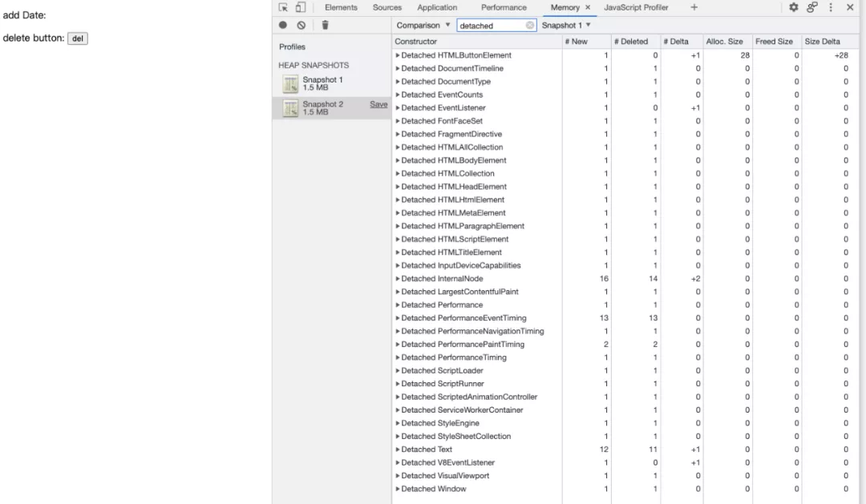This screenshot has height=504, width=866.
Task: Expand Detached HTMLBodyElement row
Action: coord(397,160)
